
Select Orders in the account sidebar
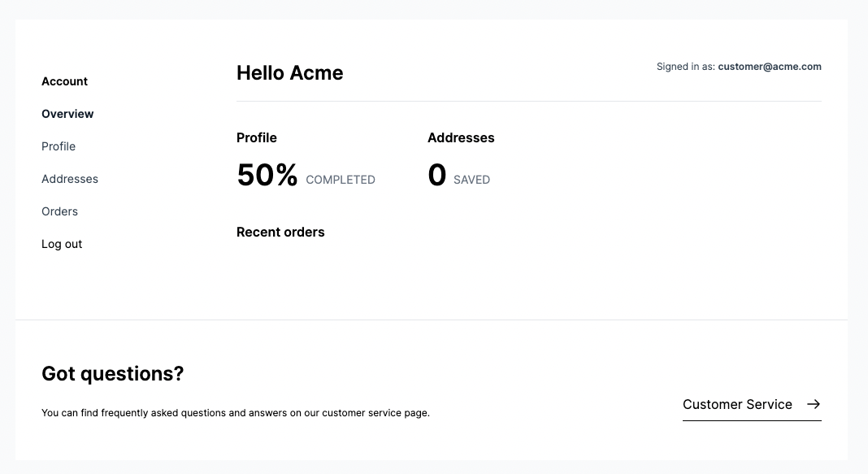[x=59, y=211]
